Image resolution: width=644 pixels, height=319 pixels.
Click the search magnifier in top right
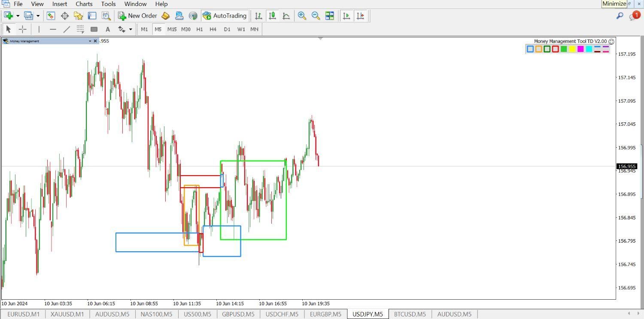point(620,16)
